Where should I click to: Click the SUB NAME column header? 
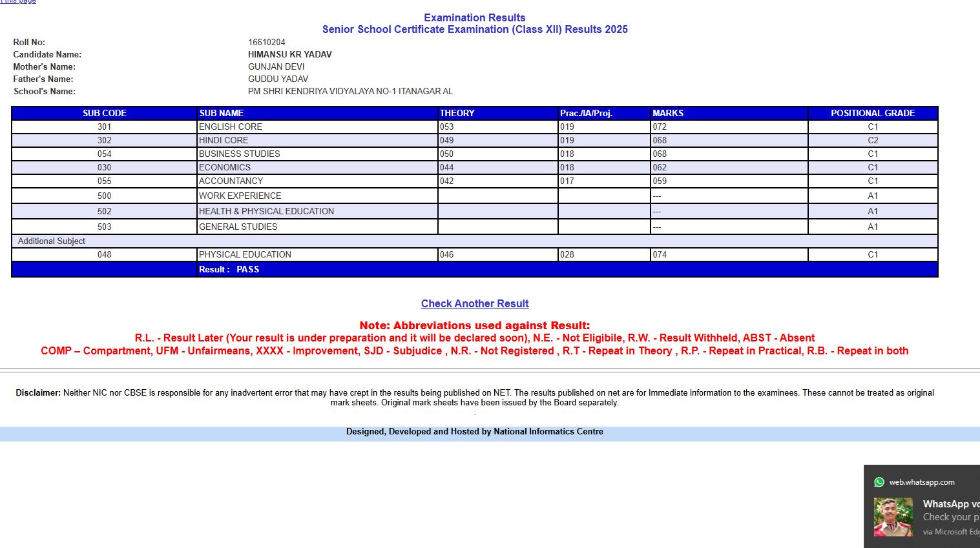222,113
